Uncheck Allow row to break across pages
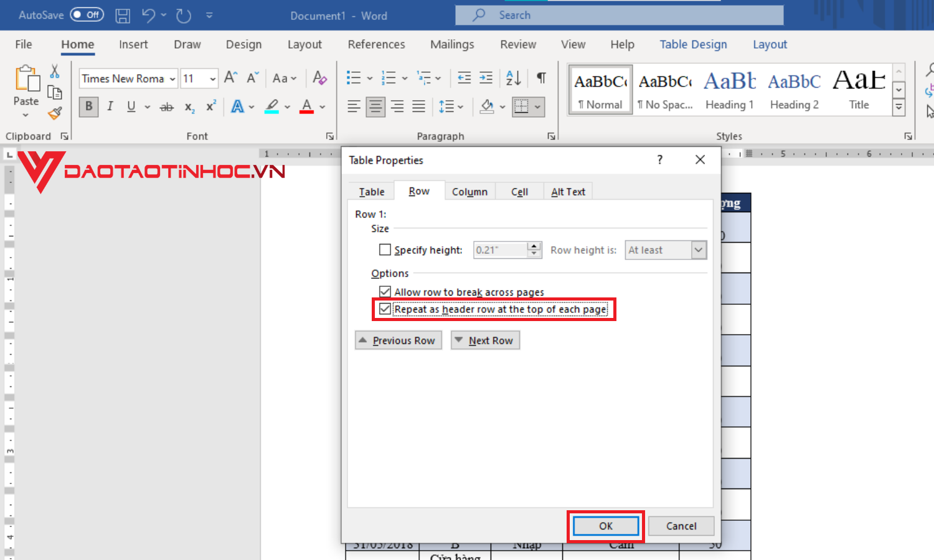This screenshot has height=560, width=934. 385,292
